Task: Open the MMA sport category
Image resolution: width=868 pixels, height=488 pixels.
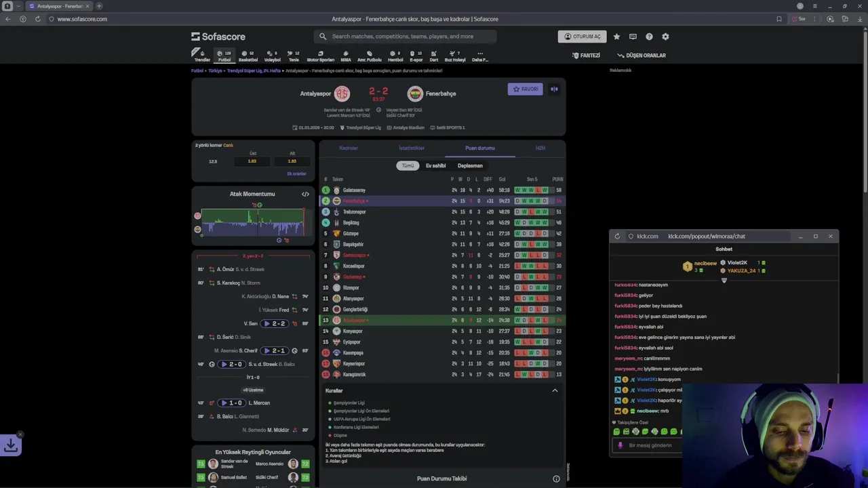Action: click(x=346, y=56)
